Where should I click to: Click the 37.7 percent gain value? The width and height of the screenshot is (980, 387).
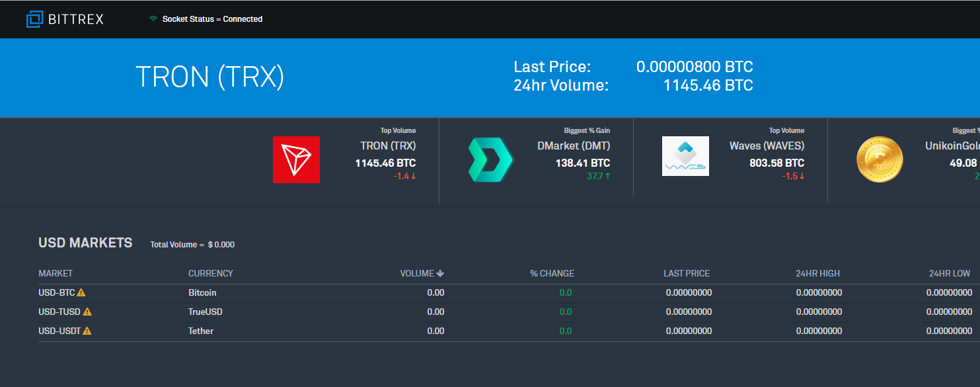pyautogui.click(x=595, y=176)
